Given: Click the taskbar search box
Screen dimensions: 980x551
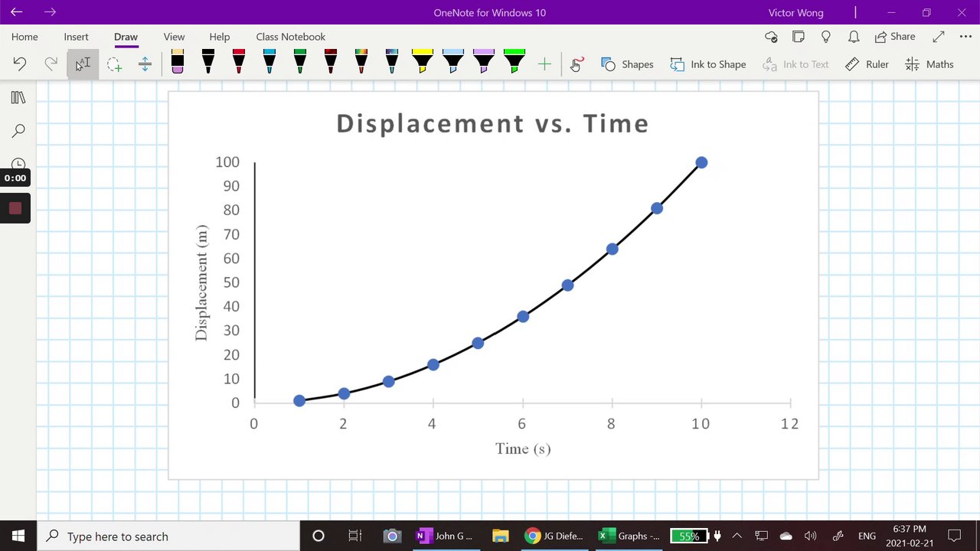Looking at the screenshot, I should tap(168, 536).
